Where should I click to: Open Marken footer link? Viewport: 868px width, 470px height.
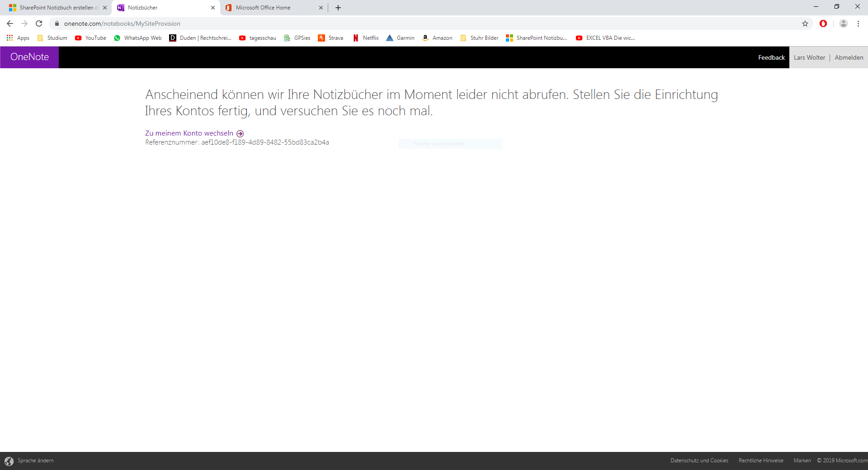tap(802, 461)
